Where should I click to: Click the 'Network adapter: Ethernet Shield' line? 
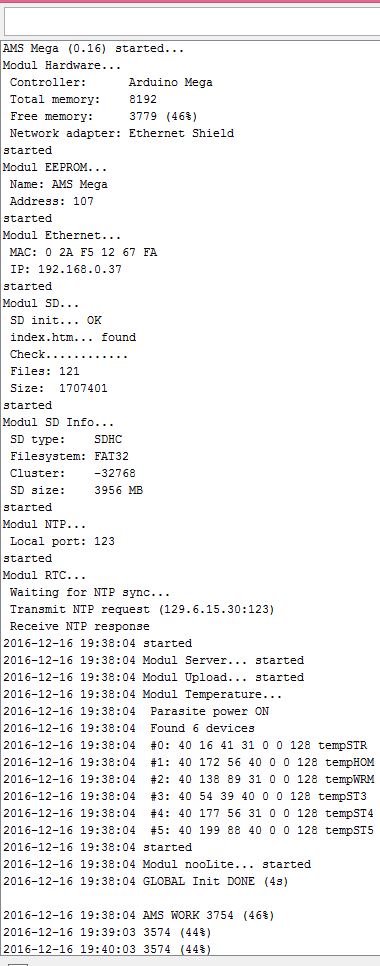point(122,133)
